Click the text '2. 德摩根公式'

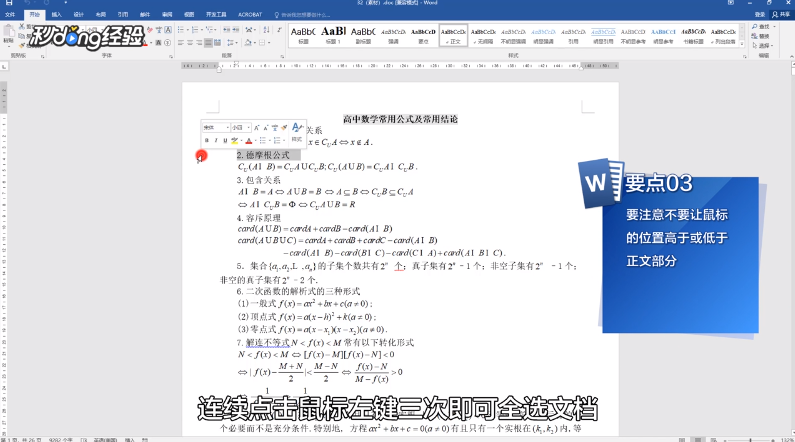coord(263,155)
